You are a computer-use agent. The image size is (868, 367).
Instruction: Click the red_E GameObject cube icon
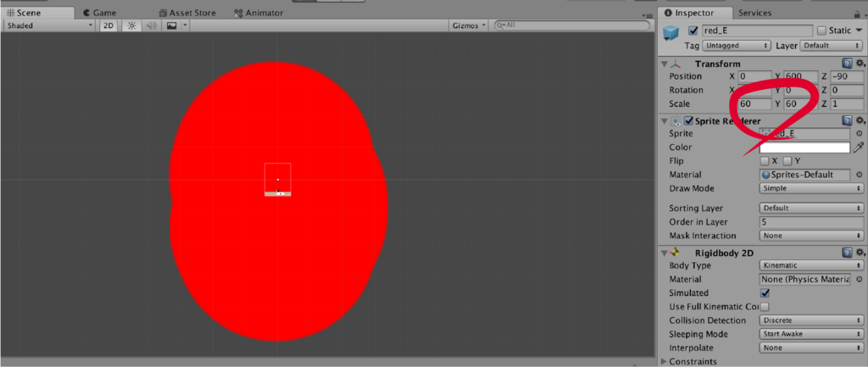coord(671,33)
